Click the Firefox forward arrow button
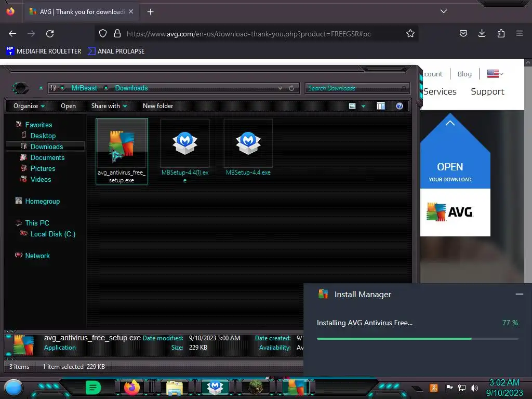This screenshot has width=532, height=399. pos(31,34)
